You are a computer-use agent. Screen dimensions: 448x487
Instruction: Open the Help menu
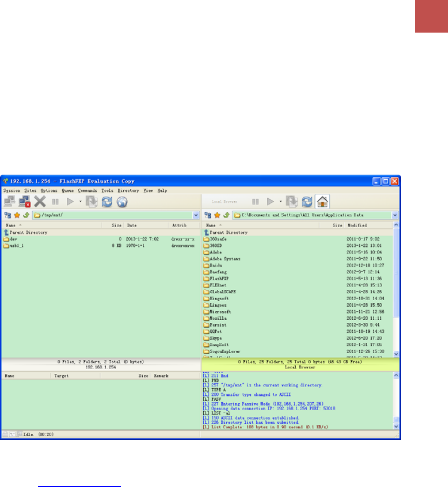point(162,191)
